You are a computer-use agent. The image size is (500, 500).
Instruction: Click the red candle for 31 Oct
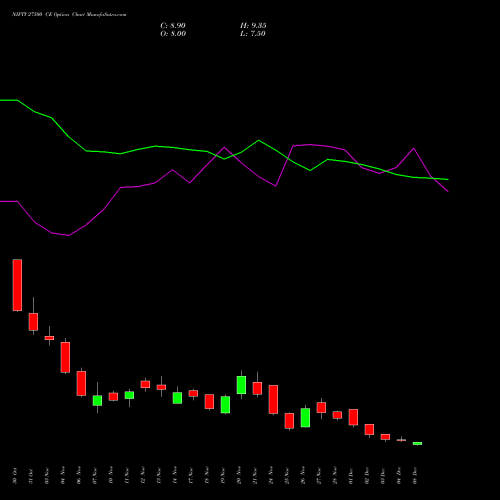coord(33,322)
